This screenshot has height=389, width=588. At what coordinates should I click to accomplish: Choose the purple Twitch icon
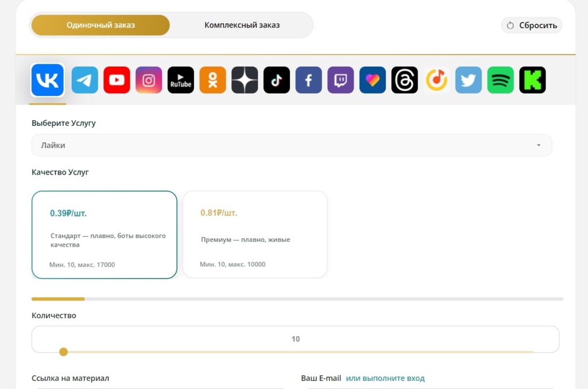(x=341, y=80)
